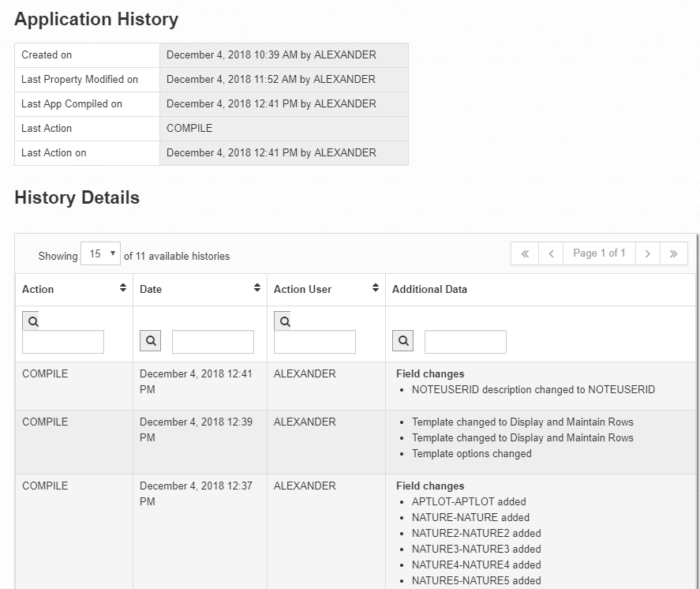
Task: Toggle sort order on the Action column header
Action: tap(37, 289)
